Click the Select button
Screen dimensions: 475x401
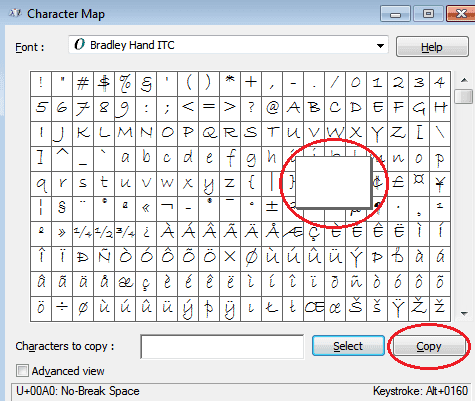click(348, 346)
